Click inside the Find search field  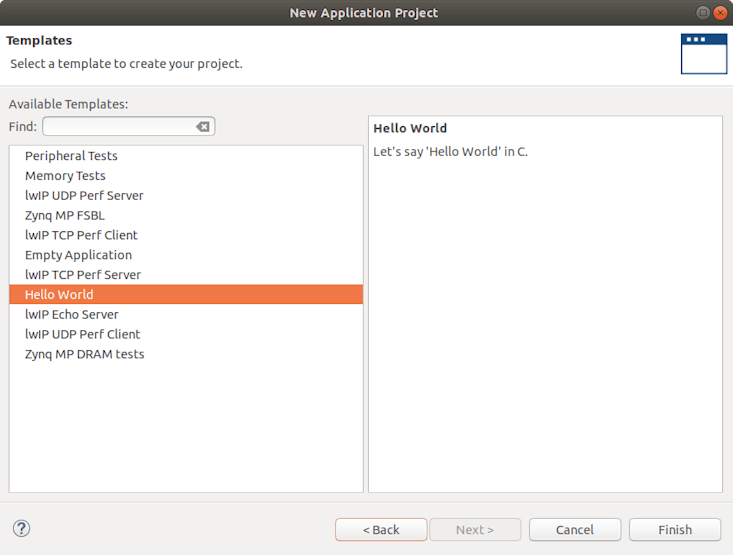[x=120, y=127]
